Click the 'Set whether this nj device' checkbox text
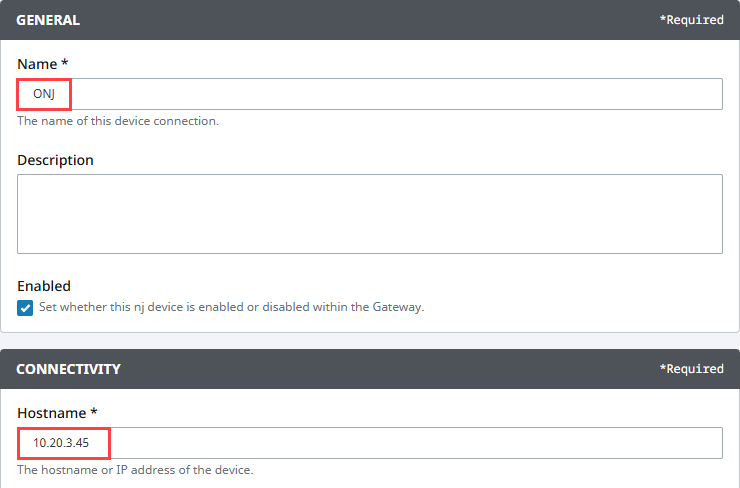 pyautogui.click(x=231, y=307)
